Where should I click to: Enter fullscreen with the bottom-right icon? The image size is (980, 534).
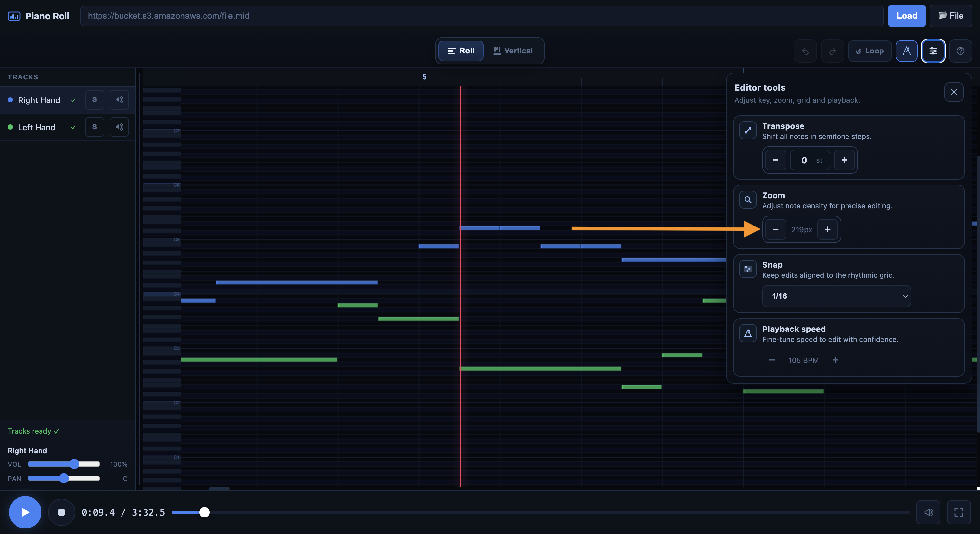[x=958, y=512]
